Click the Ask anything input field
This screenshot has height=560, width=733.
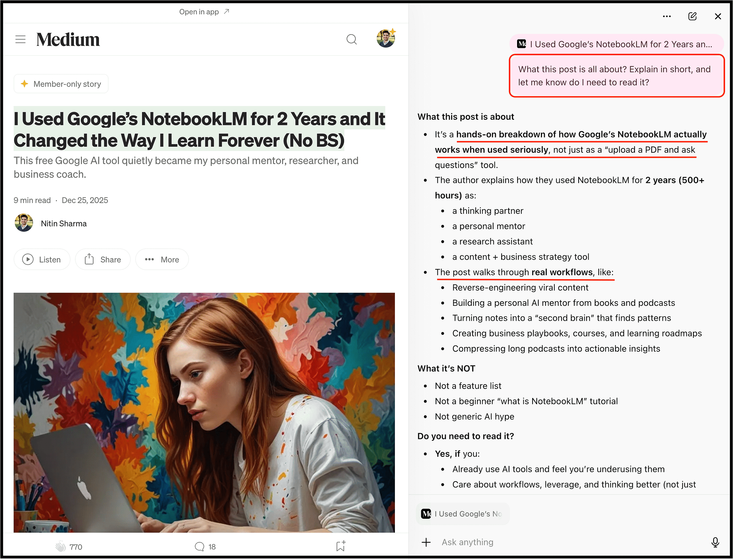567,542
